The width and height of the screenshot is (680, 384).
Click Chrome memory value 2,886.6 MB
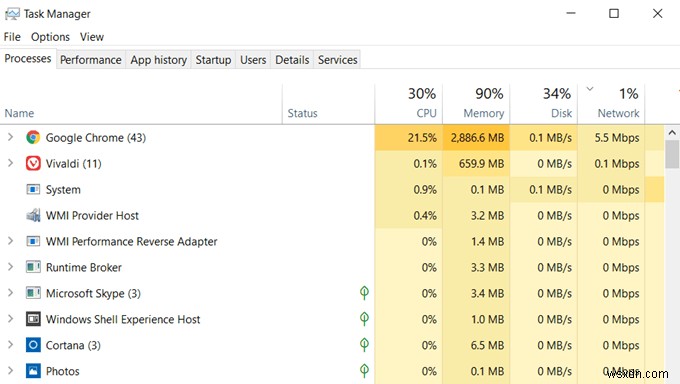[x=477, y=138]
